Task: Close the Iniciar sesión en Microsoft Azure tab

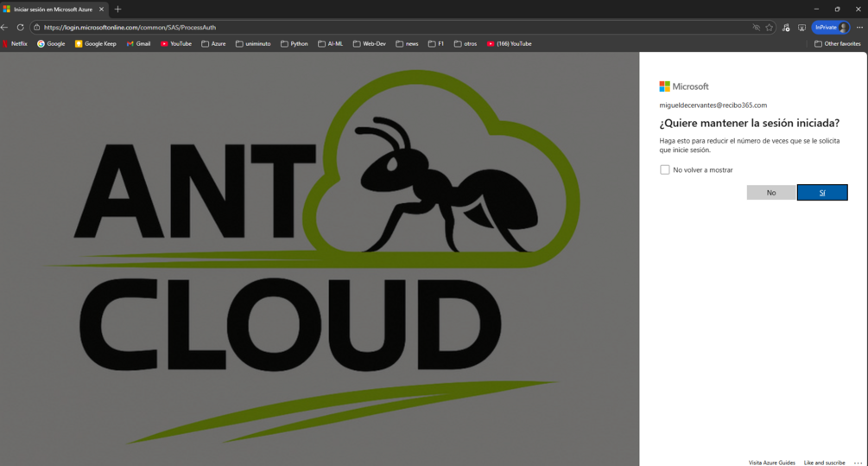Action: click(101, 10)
